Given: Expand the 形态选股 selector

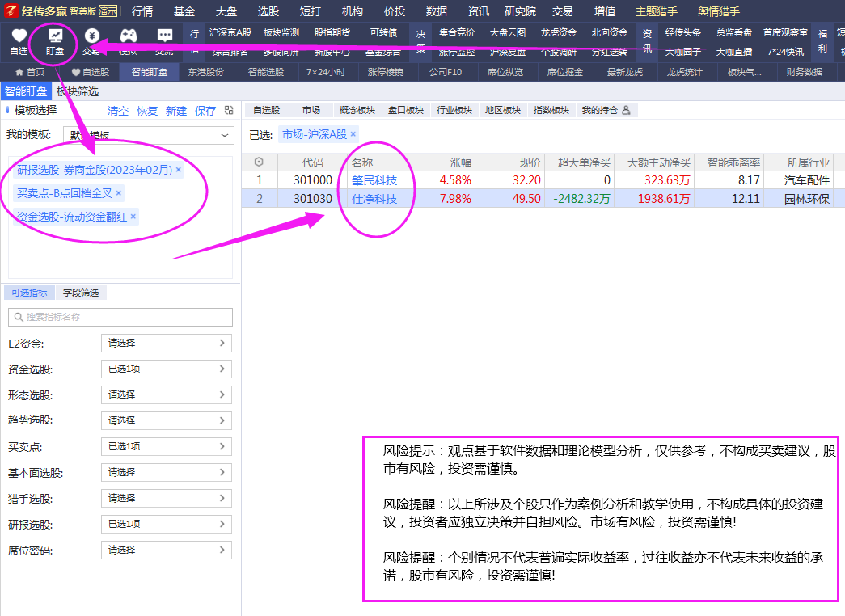Looking at the screenshot, I should 167,395.
